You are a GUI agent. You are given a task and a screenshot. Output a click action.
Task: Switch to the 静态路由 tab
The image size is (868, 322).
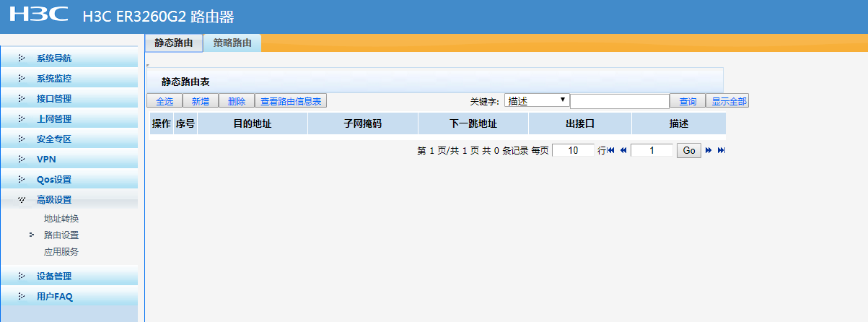(174, 43)
